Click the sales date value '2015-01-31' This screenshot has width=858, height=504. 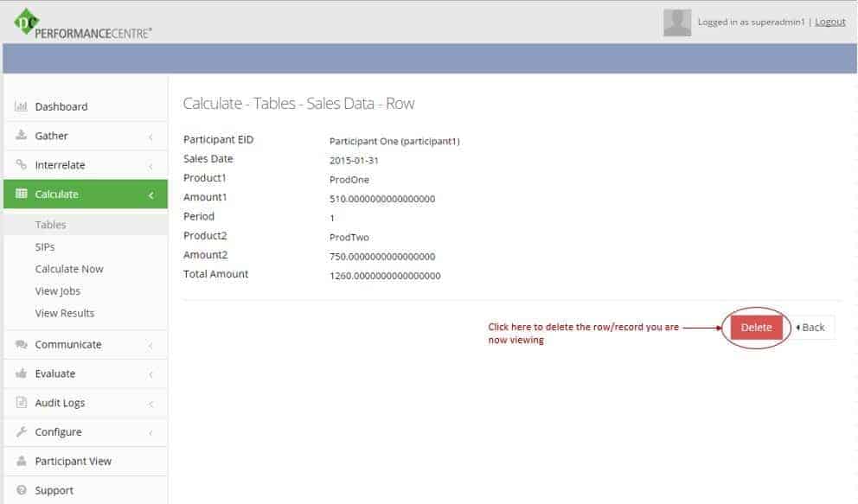click(x=354, y=160)
